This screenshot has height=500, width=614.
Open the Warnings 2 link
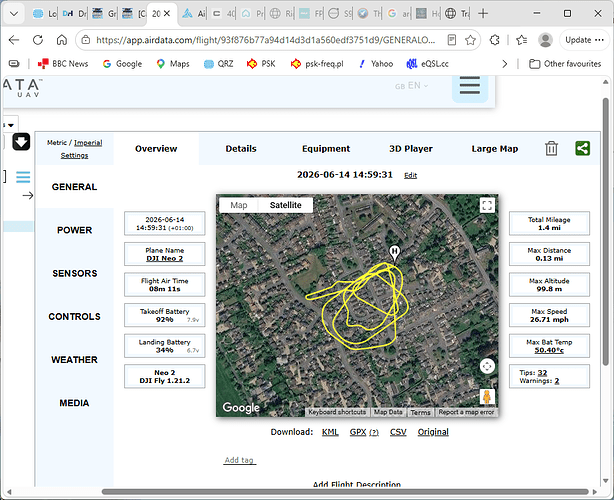click(557, 381)
